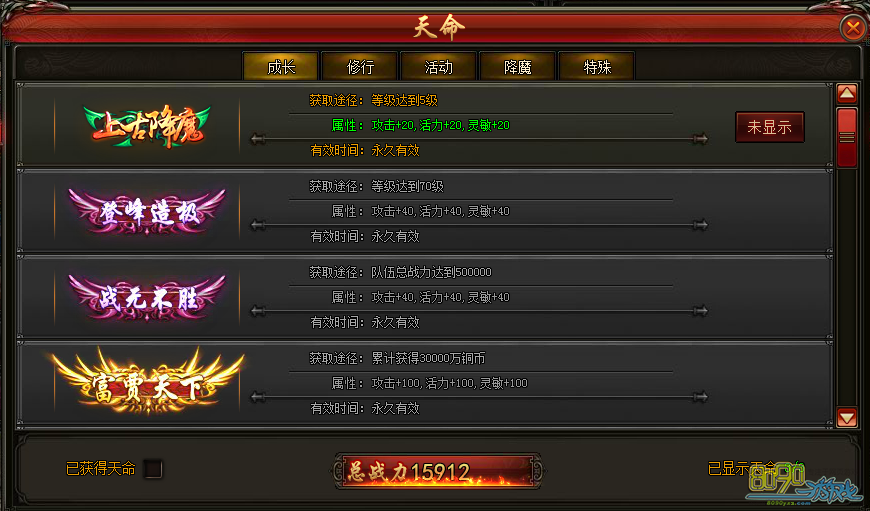Viewport: 870px width, 511px height.
Task: Switch to the 降魔 tab
Action: tap(518, 67)
